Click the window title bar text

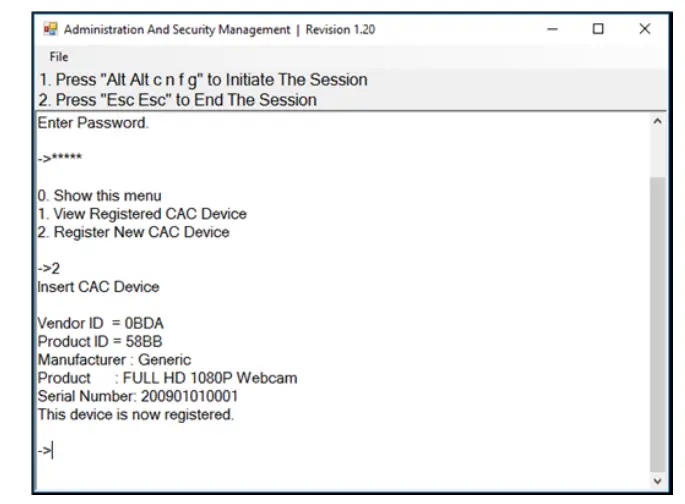pos(218,30)
